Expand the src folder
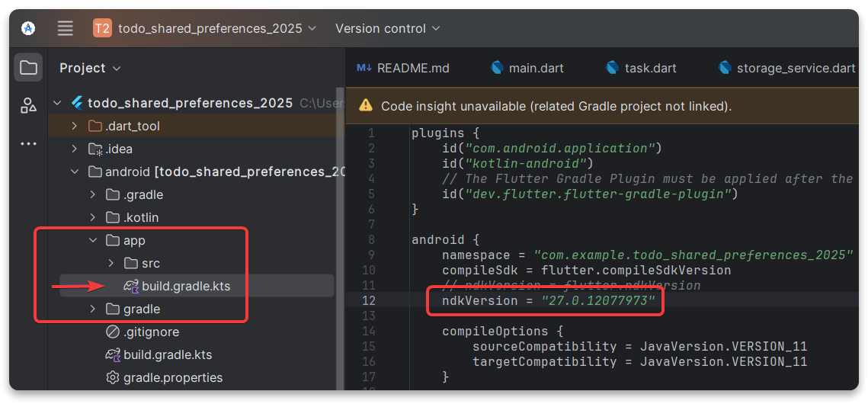Screen dimensions: 868x404 click(111, 263)
